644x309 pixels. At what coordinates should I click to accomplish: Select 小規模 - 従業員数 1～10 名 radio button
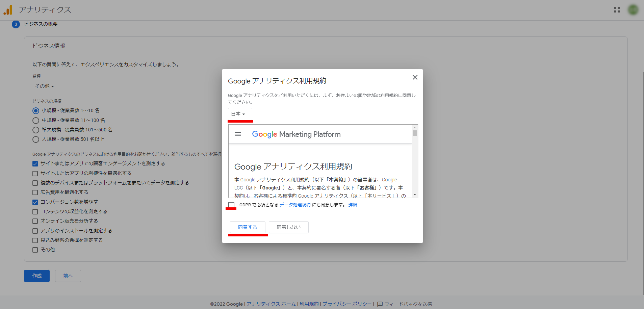[x=36, y=111]
